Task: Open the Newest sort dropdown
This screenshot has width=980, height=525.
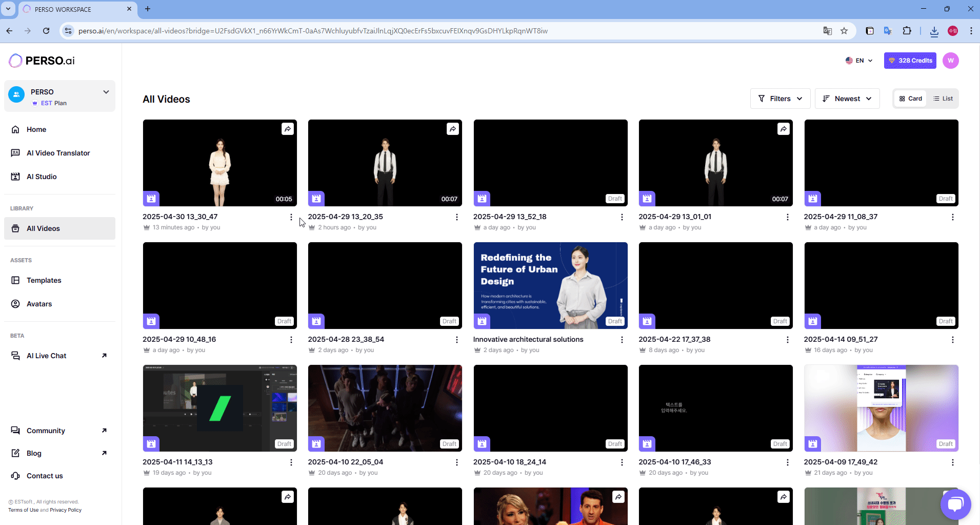Action: tap(847, 99)
